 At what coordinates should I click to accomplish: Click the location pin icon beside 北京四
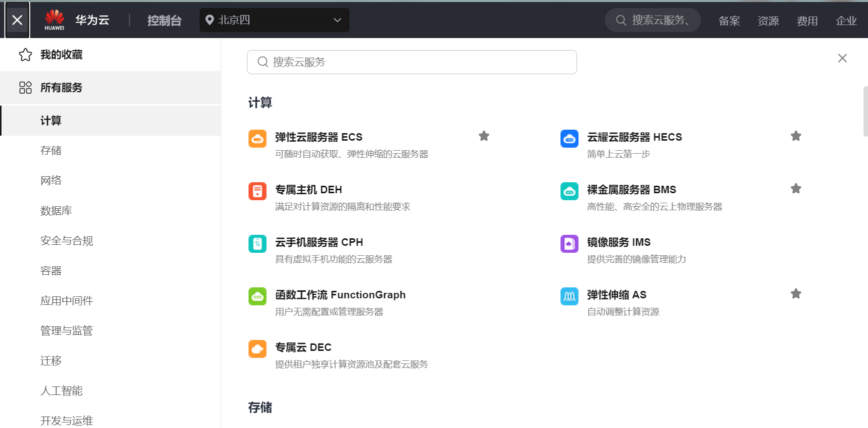(210, 20)
